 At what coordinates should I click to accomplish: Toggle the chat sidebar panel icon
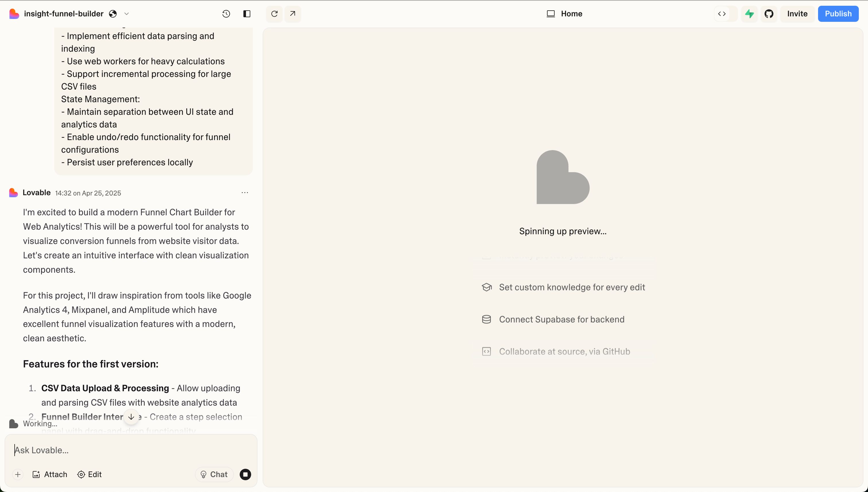(x=247, y=14)
